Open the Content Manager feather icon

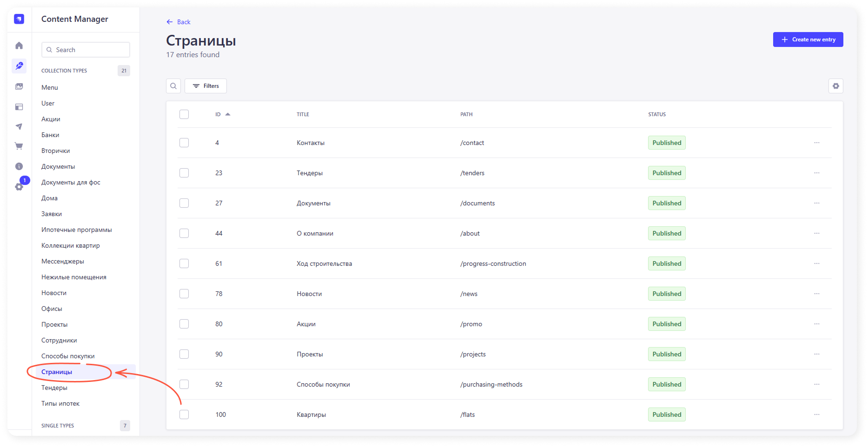pyautogui.click(x=19, y=66)
